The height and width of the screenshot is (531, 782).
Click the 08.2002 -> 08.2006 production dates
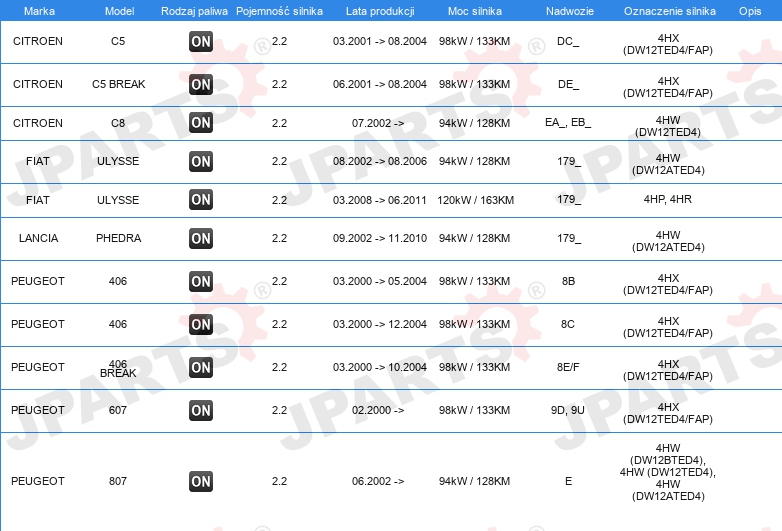coord(380,162)
